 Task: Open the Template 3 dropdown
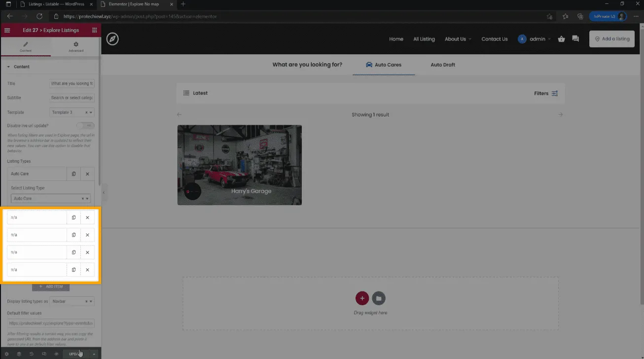click(72, 112)
